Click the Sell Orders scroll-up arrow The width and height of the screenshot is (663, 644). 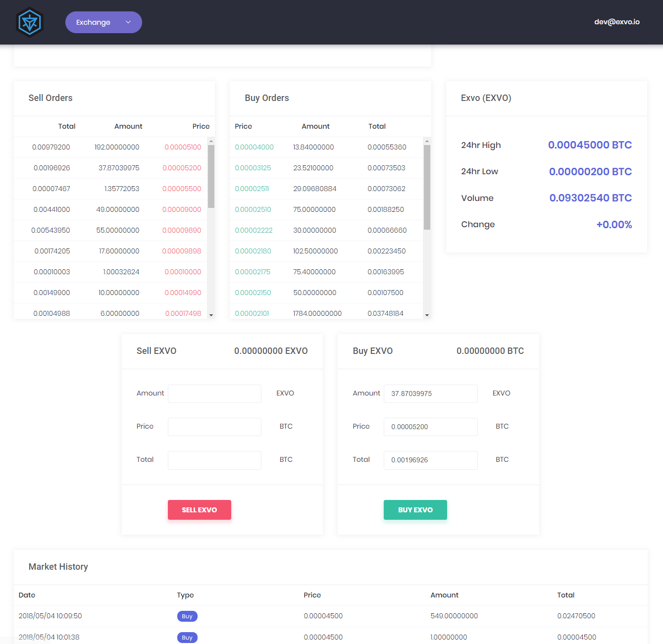click(211, 141)
